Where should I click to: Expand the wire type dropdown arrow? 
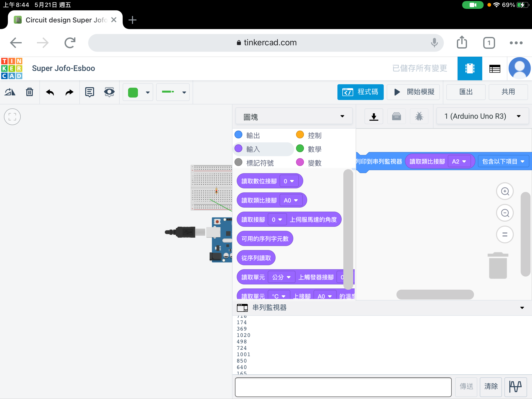click(x=184, y=92)
